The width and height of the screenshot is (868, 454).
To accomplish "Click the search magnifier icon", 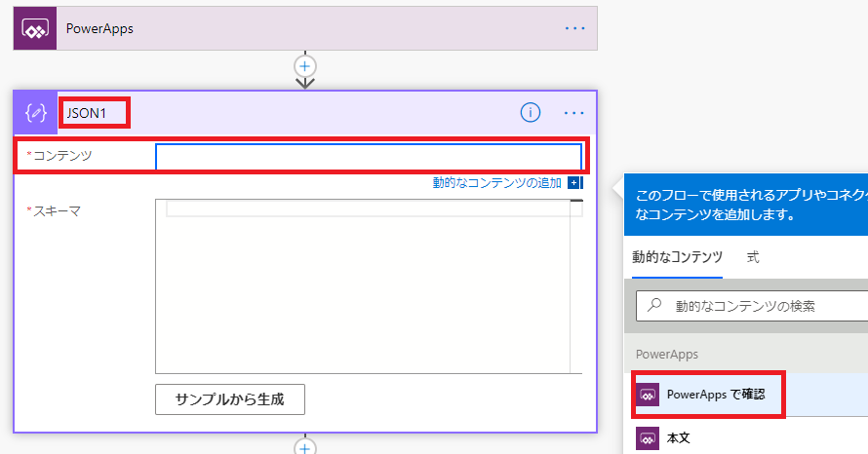I will click(654, 305).
